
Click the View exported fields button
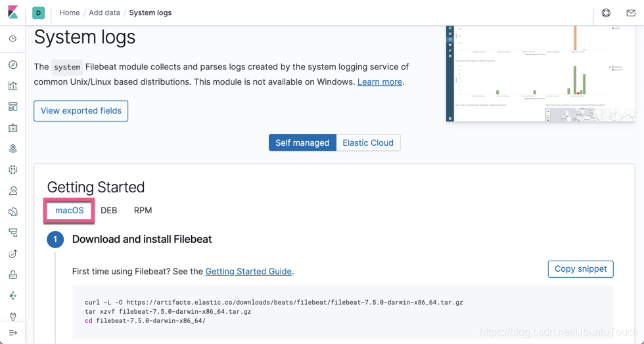(81, 111)
